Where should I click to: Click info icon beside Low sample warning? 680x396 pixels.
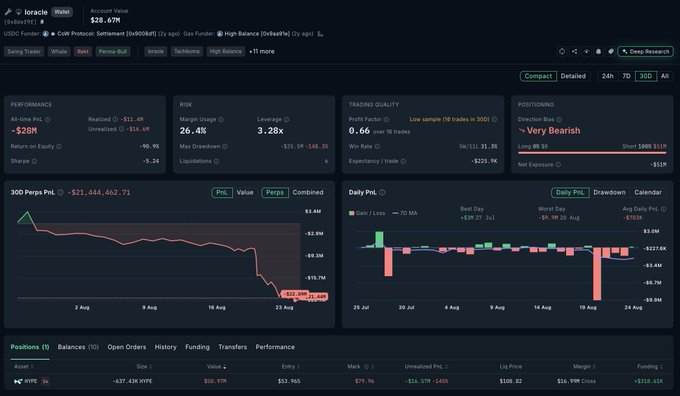(x=494, y=119)
